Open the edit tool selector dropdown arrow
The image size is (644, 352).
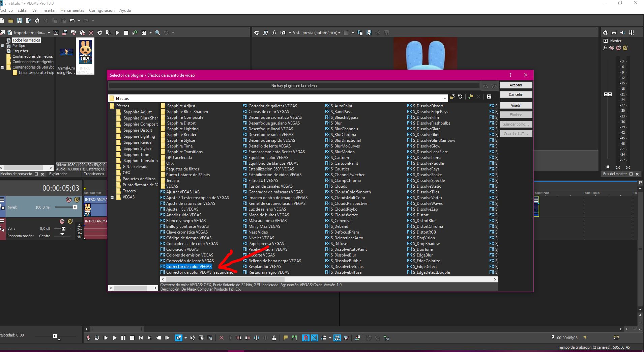pos(185,338)
